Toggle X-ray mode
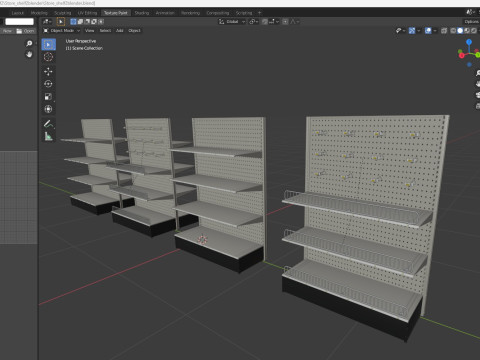The image size is (480, 360). tap(444, 31)
